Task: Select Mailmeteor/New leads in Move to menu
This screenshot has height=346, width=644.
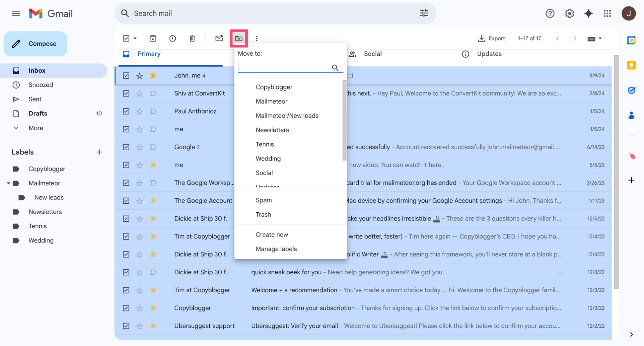Action: point(287,115)
